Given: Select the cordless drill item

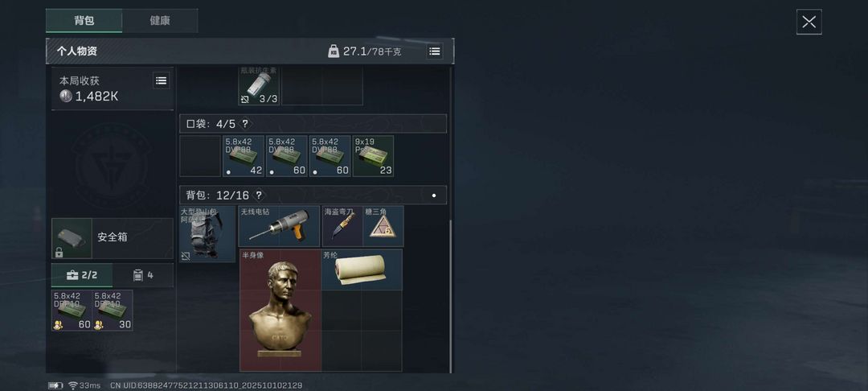Looking at the screenshot, I should 279,226.
